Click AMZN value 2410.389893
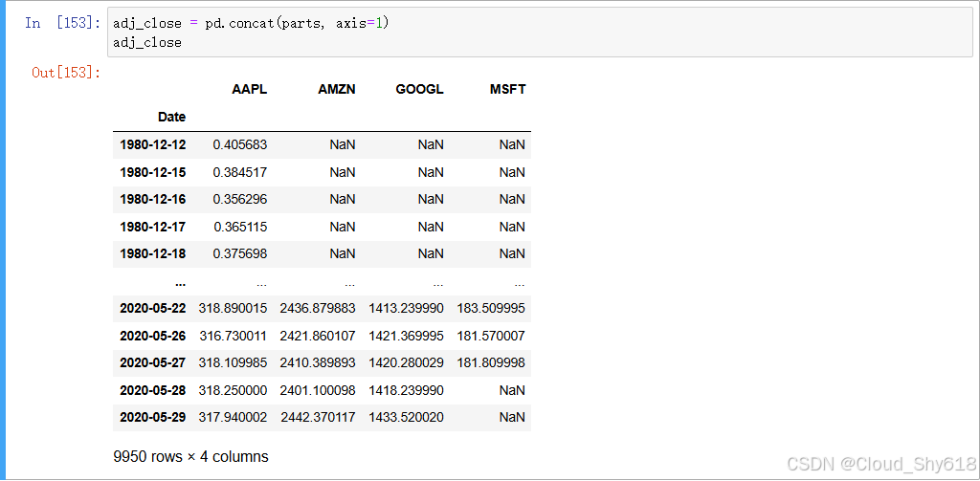This screenshot has height=481, width=980. (x=318, y=363)
